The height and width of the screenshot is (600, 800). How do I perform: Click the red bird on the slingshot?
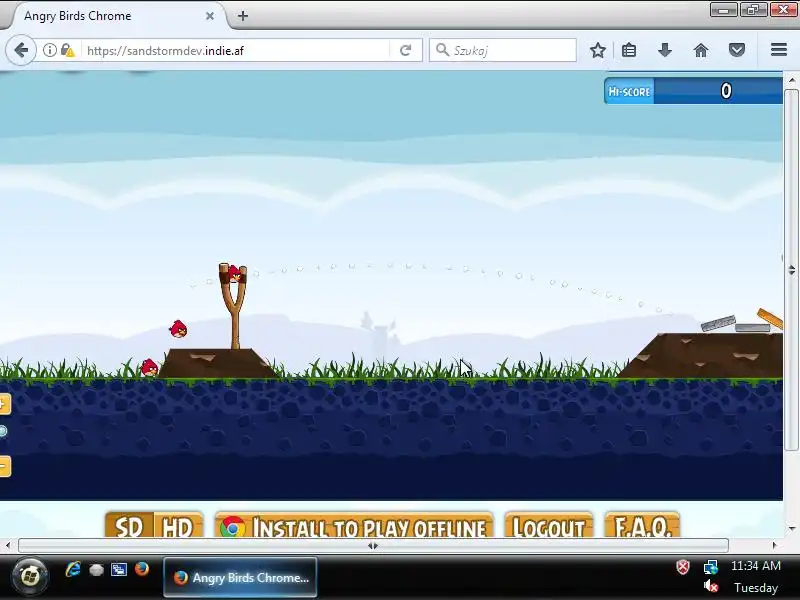click(x=235, y=274)
